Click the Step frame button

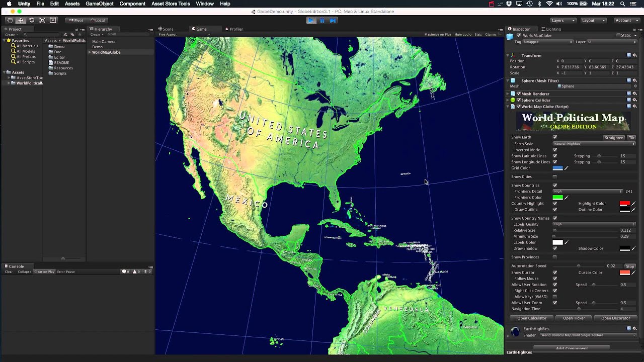point(333,20)
